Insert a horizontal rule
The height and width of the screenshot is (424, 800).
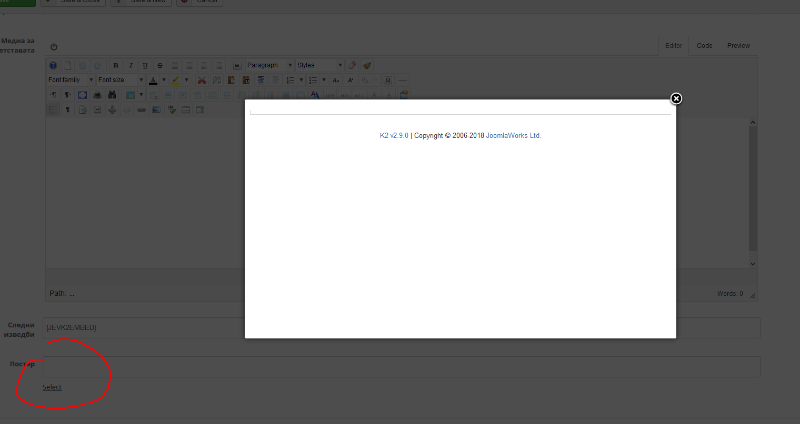(403, 80)
